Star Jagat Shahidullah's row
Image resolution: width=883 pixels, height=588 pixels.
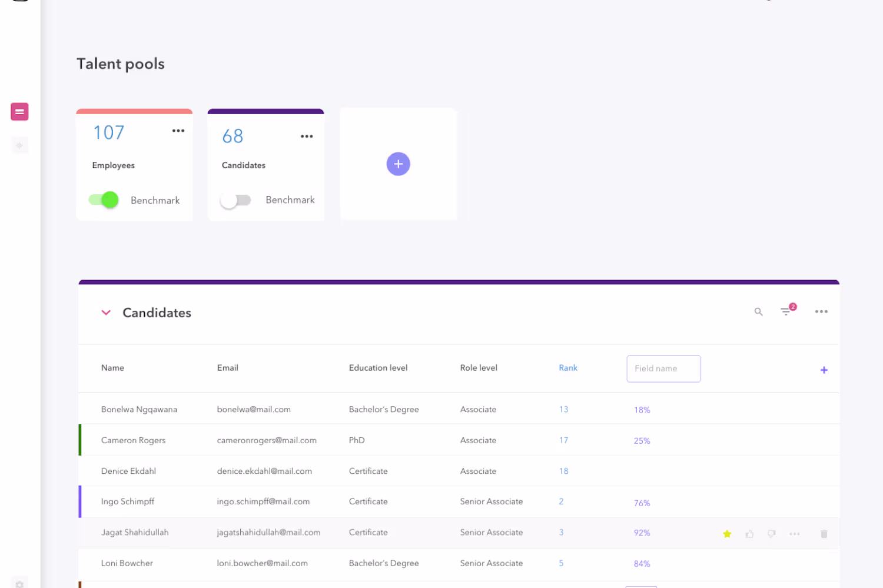(727, 534)
